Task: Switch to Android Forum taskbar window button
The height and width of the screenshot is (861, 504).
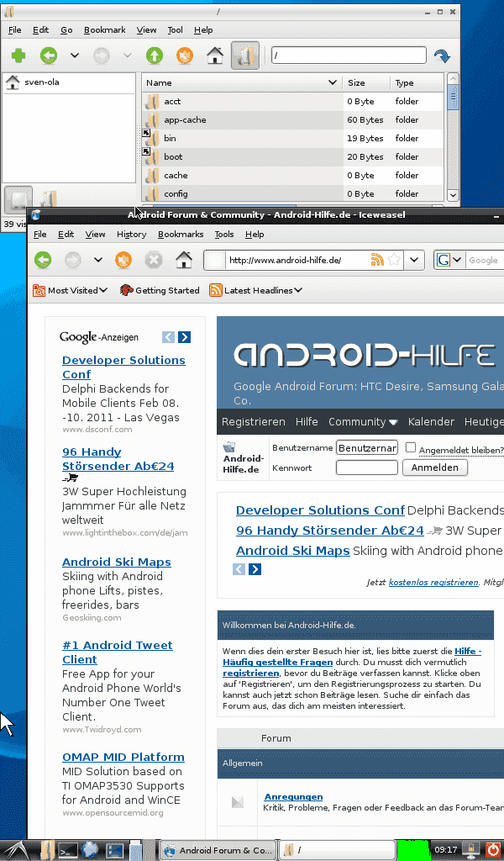Action: pyautogui.click(x=218, y=850)
